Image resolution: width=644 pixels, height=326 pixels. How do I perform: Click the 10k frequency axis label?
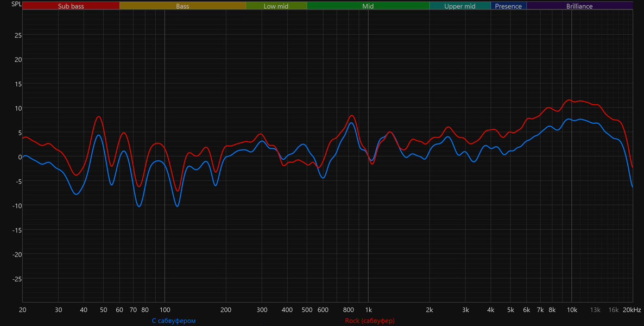[x=572, y=310]
